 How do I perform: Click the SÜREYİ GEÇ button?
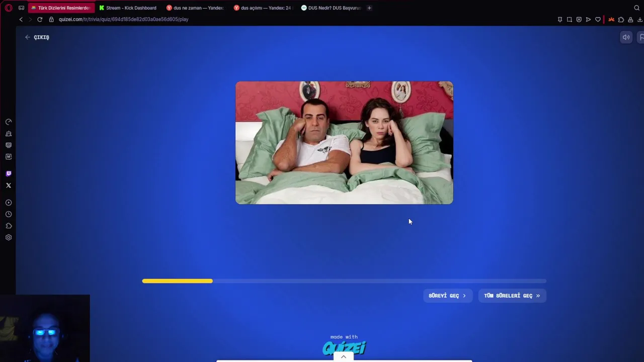coord(448,296)
